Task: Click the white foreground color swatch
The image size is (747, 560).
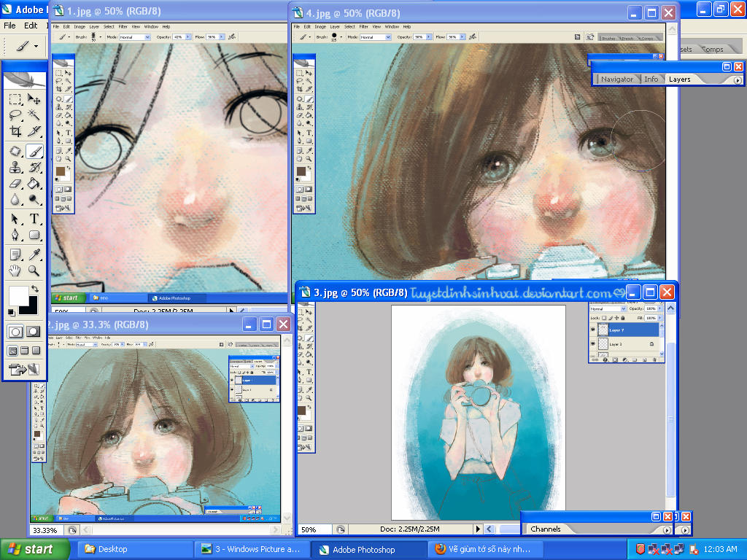Action: 18,295
